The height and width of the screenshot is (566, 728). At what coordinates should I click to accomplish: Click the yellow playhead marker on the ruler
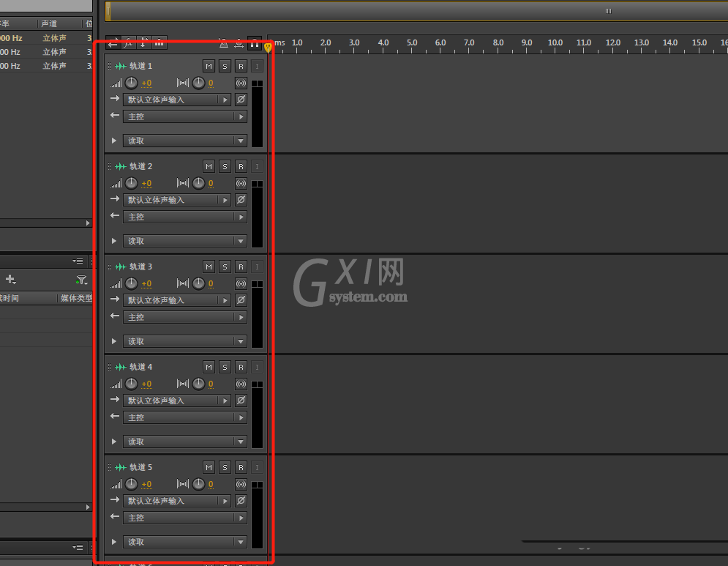click(x=268, y=47)
